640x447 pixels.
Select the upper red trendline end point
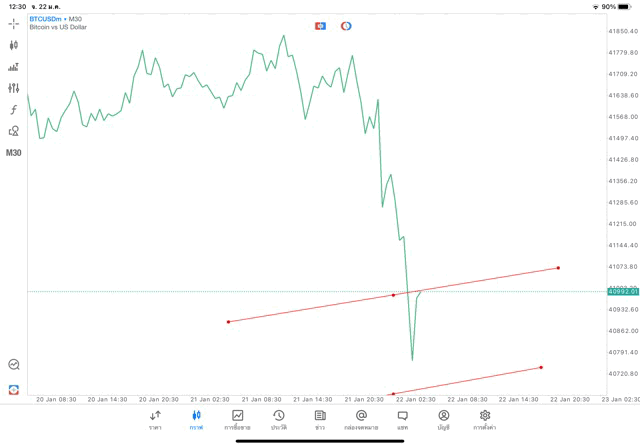[x=558, y=268]
